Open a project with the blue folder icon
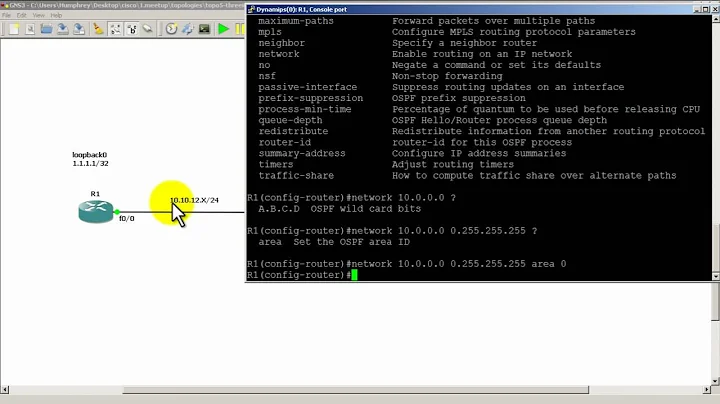This screenshot has width=720, height=404. click(x=46, y=29)
